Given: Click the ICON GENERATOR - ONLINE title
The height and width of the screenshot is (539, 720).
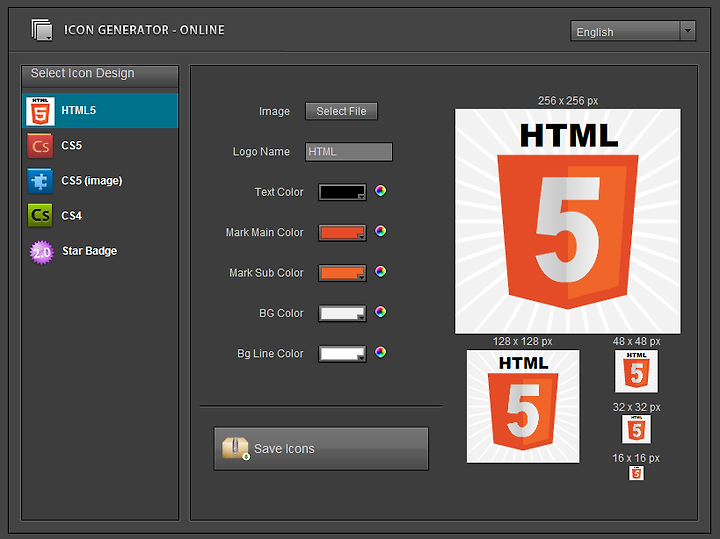Looking at the screenshot, I should 144,30.
